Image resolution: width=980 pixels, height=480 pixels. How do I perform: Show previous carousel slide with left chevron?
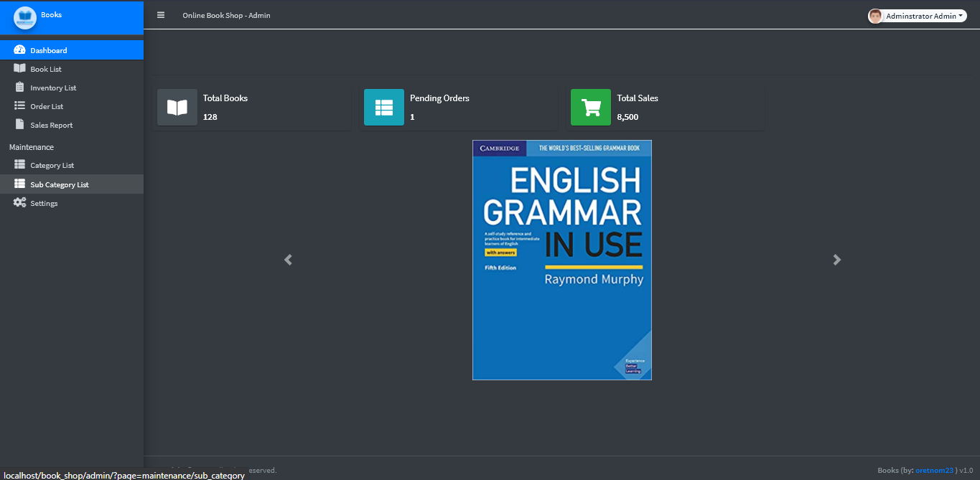[288, 260]
